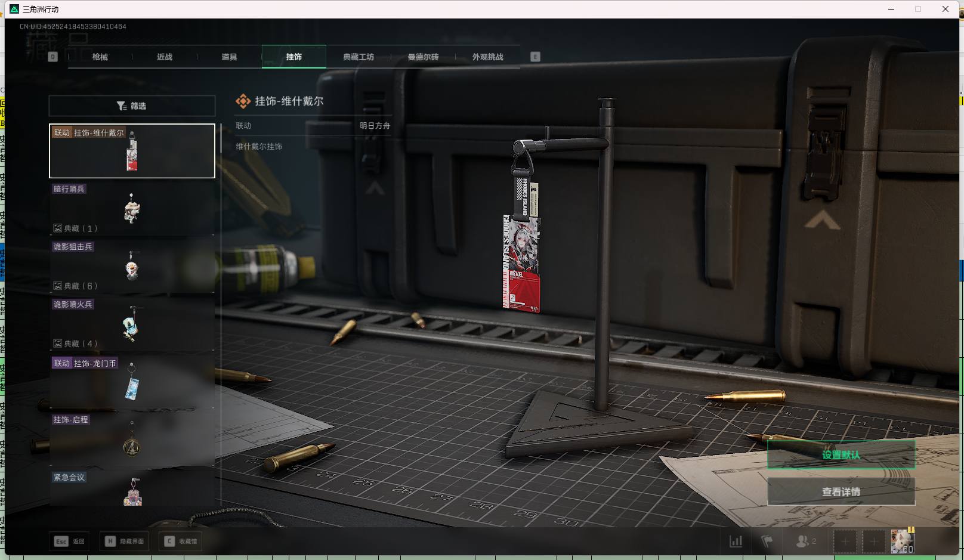Select the 挂饰-启程 charm card
This screenshot has width=964, height=560.
coord(132,438)
